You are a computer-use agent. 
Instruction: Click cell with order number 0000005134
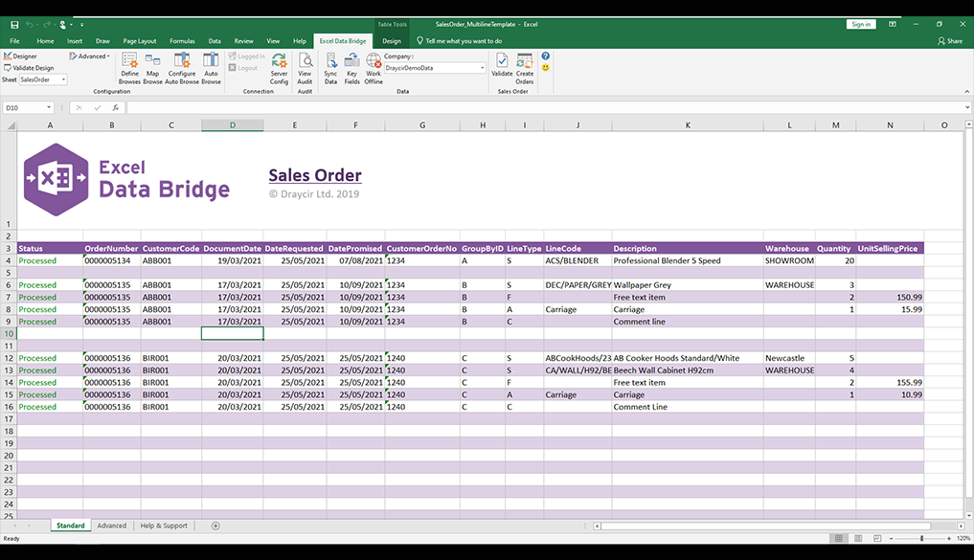tap(112, 260)
